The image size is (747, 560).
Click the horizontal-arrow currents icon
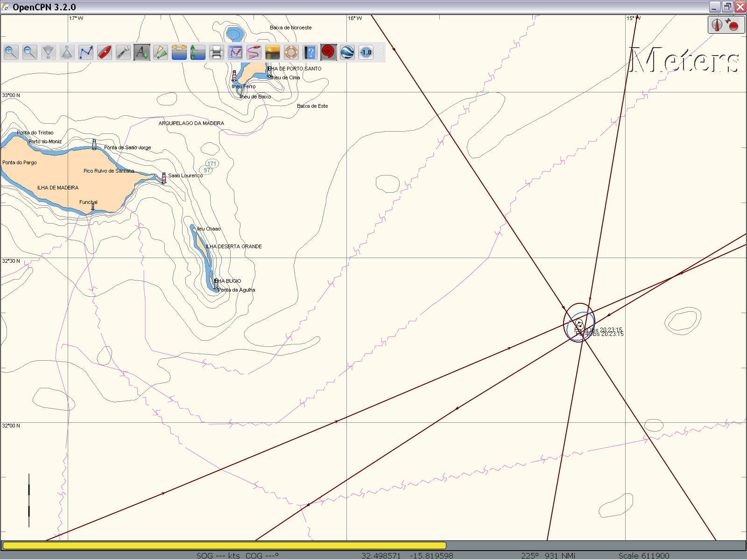(179, 52)
